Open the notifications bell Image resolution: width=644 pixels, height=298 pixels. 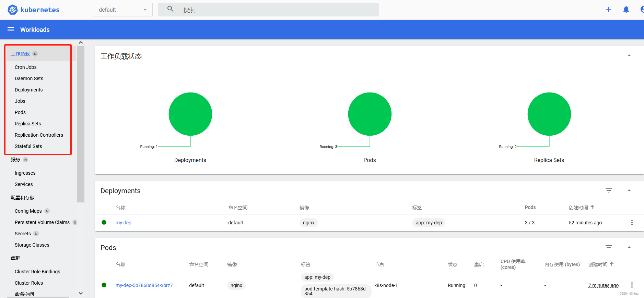coord(626,9)
